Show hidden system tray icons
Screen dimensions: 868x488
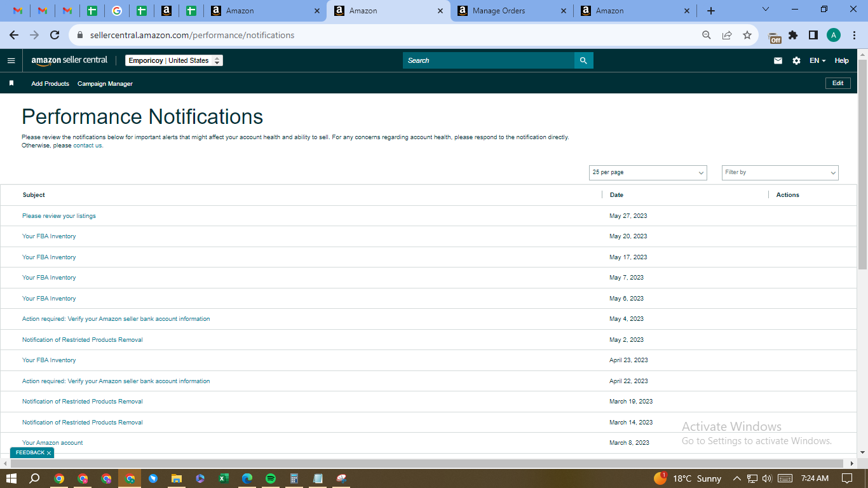point(737,478)
